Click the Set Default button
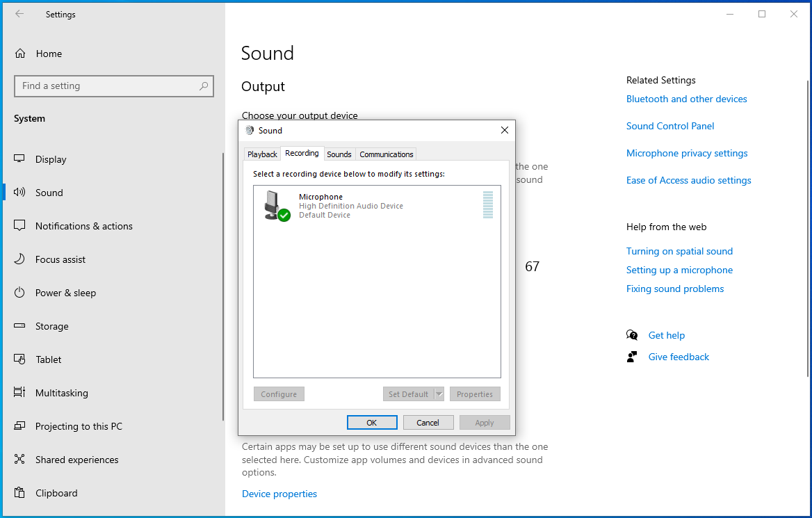This screenshot has width=812, height=518. click(408, 394)
